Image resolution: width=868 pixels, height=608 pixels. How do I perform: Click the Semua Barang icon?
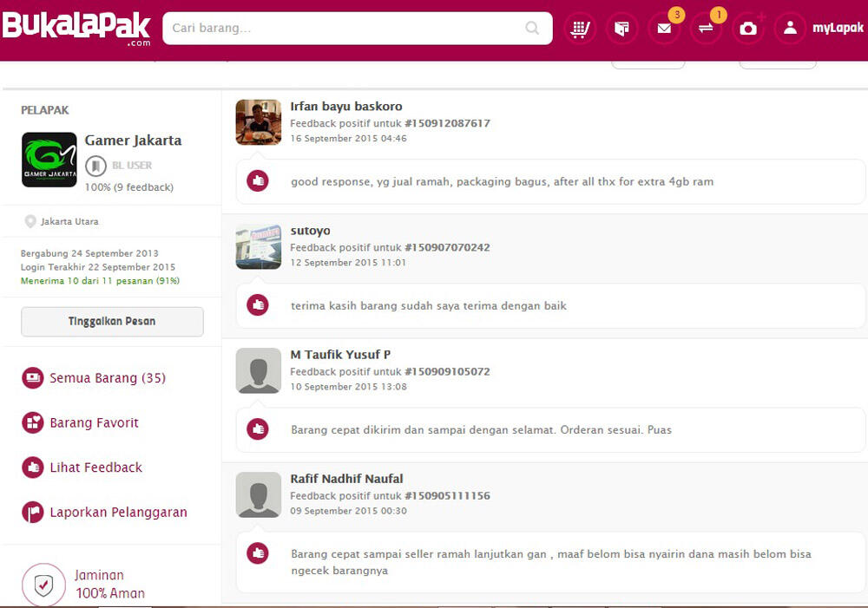(33, 378)
